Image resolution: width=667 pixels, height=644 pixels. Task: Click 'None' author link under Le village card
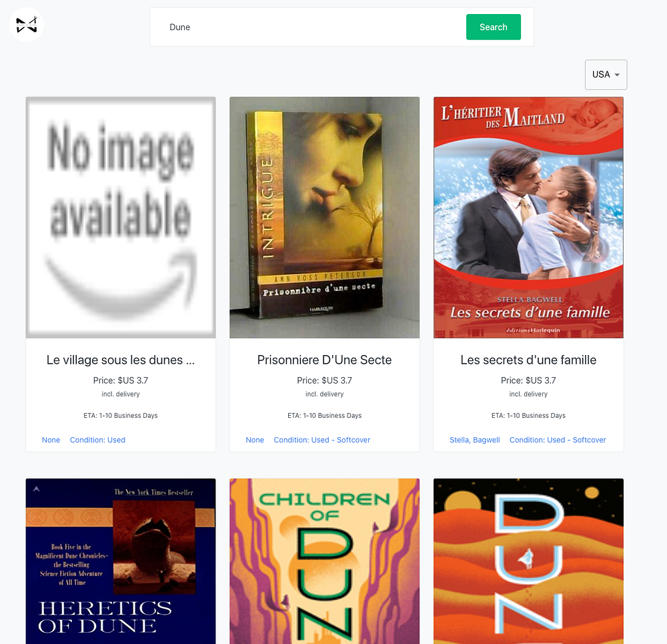51,440
